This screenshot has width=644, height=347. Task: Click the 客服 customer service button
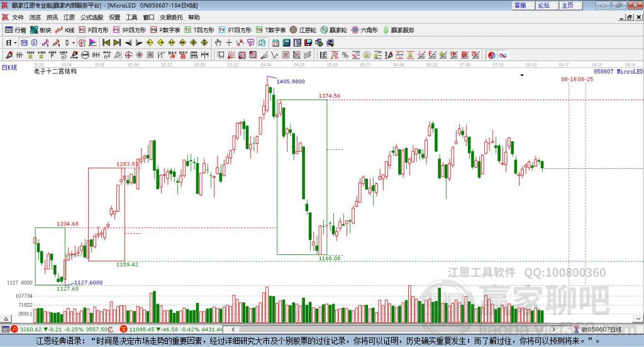coord(523,5)
